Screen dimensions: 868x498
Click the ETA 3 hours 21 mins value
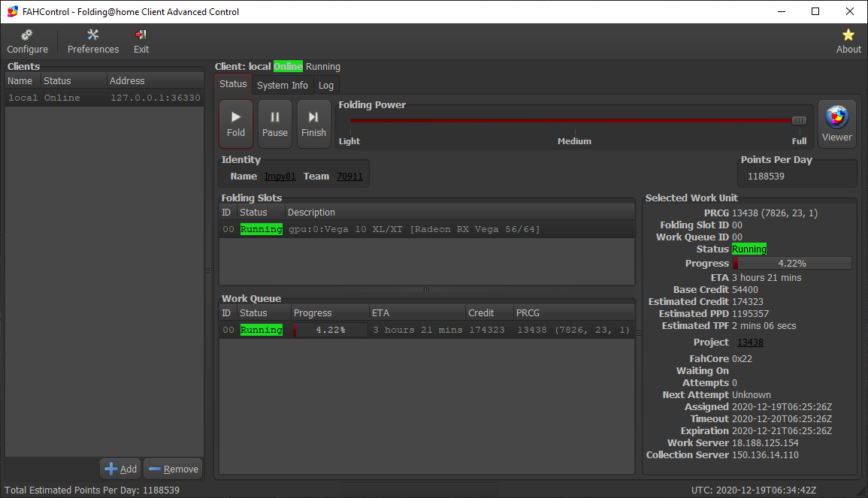766,278
